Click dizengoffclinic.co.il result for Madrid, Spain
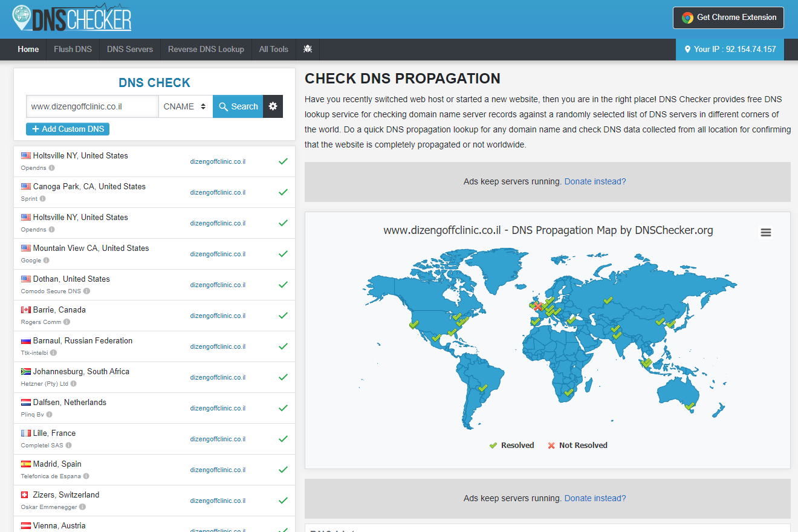Image resolution: width=798 pixels, height=532 pixels. point(218,470)
